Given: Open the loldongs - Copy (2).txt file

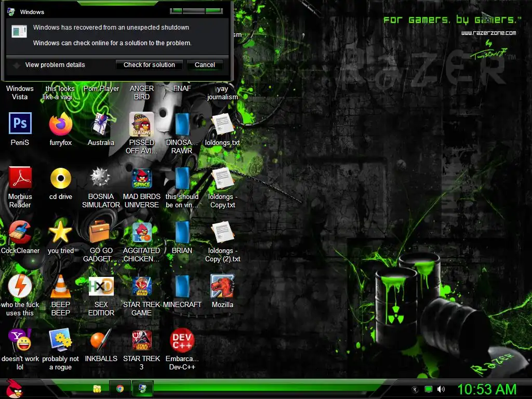Looking at the screenshot, I should coord(222,232).
